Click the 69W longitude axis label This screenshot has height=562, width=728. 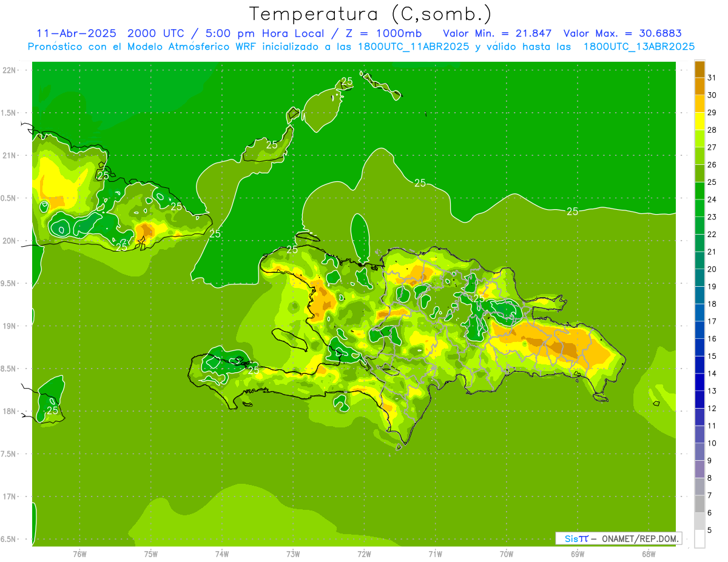point(578,554)
